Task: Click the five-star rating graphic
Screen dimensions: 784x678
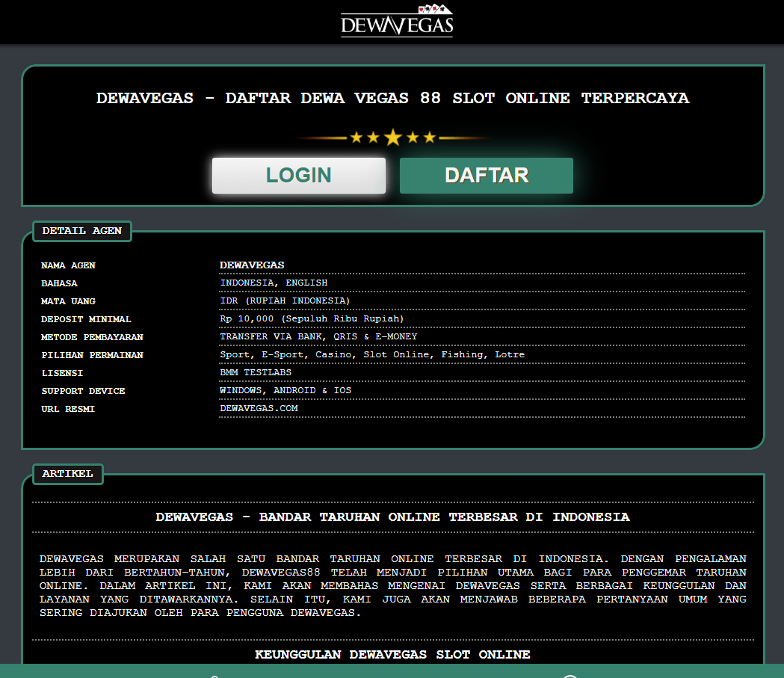Action: click(x=393, y=137)
